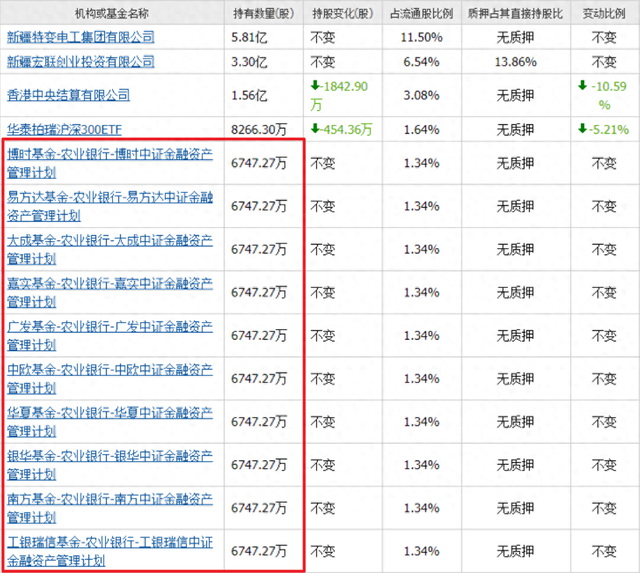This screenshot has height=573, width=640.
Task: Click the 持有数量(股) column header
Action: point(264,13)
